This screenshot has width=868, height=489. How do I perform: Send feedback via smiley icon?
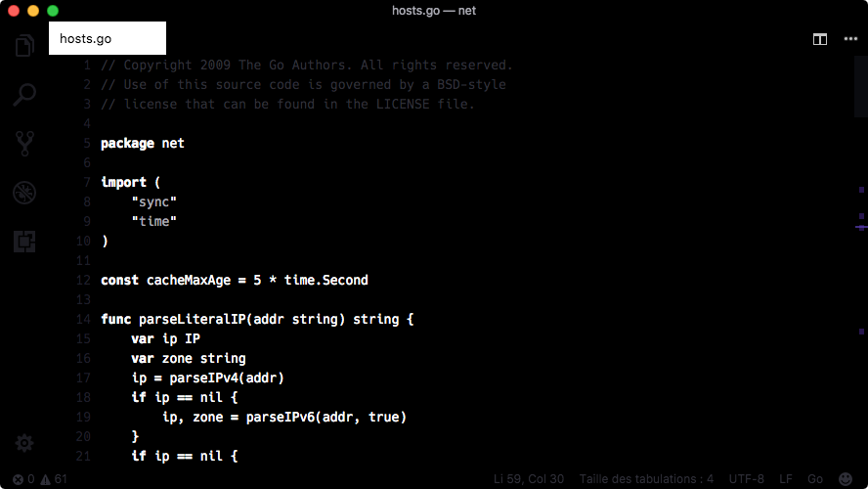pos(846,479)
